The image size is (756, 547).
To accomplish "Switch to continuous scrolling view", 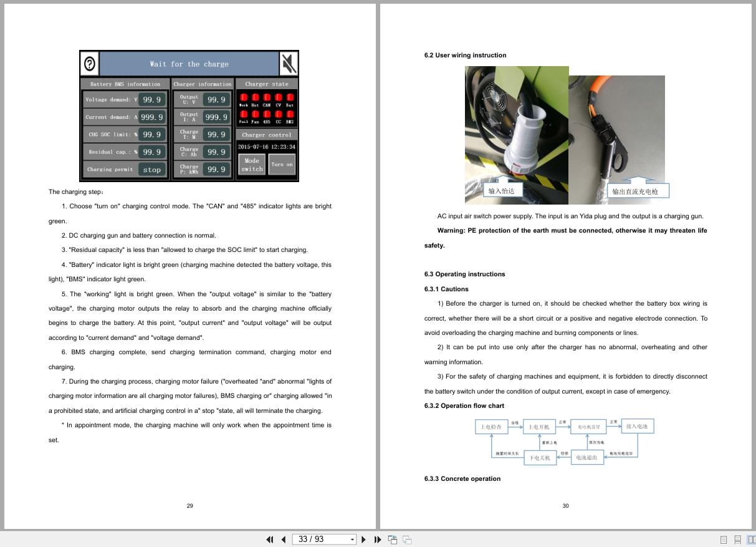I will click(x=737, y=540).
